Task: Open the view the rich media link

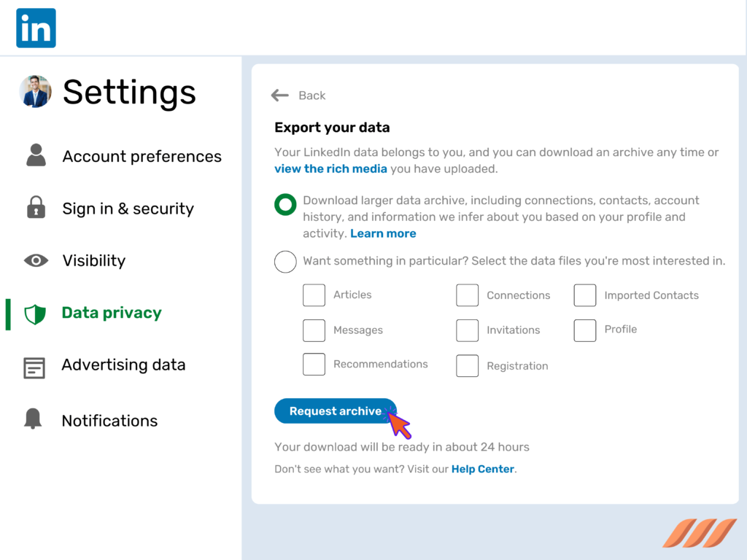Action: [x=330, y=168]
